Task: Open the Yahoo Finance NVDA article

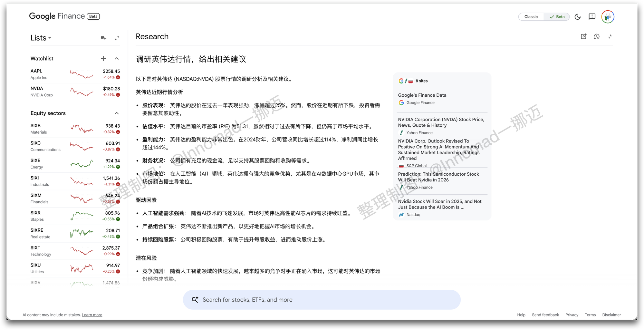Action: [x=441, y=122]
